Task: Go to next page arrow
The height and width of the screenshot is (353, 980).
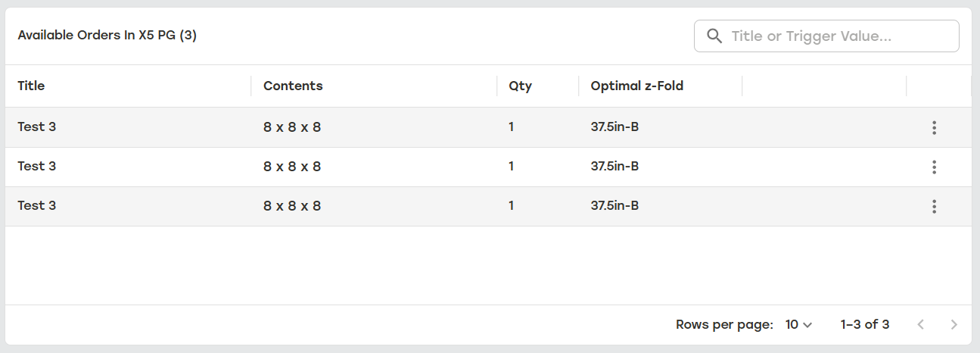Action: click(954, 324)
